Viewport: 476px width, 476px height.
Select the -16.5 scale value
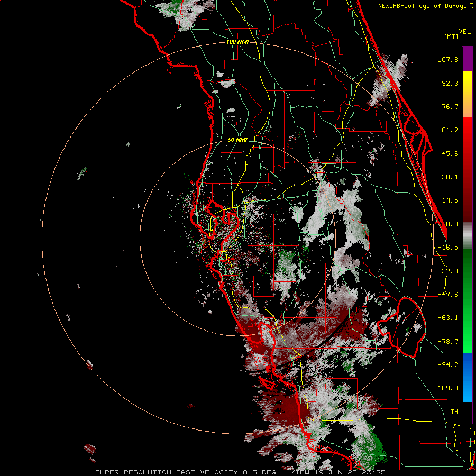pos(448,248)
